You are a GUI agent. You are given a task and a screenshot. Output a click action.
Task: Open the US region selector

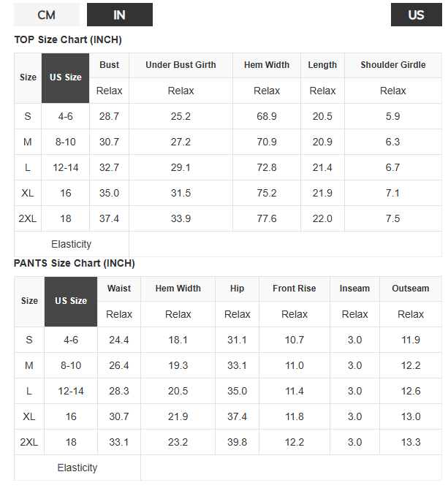point(416,15)
